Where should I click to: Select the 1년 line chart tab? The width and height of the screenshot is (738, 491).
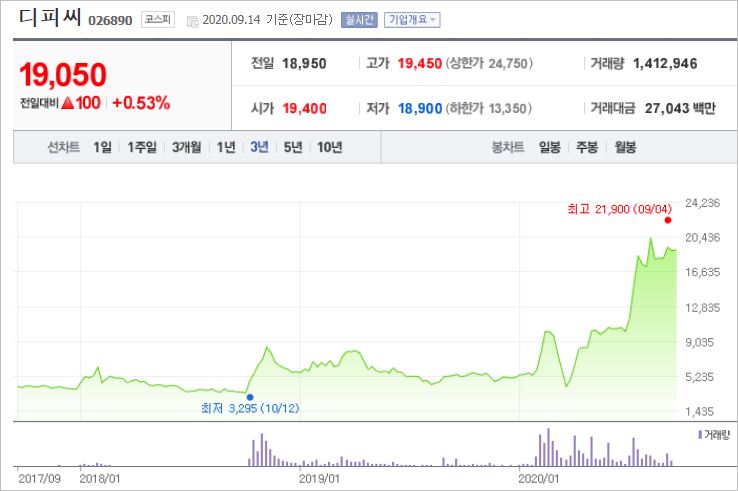[226, 147]
